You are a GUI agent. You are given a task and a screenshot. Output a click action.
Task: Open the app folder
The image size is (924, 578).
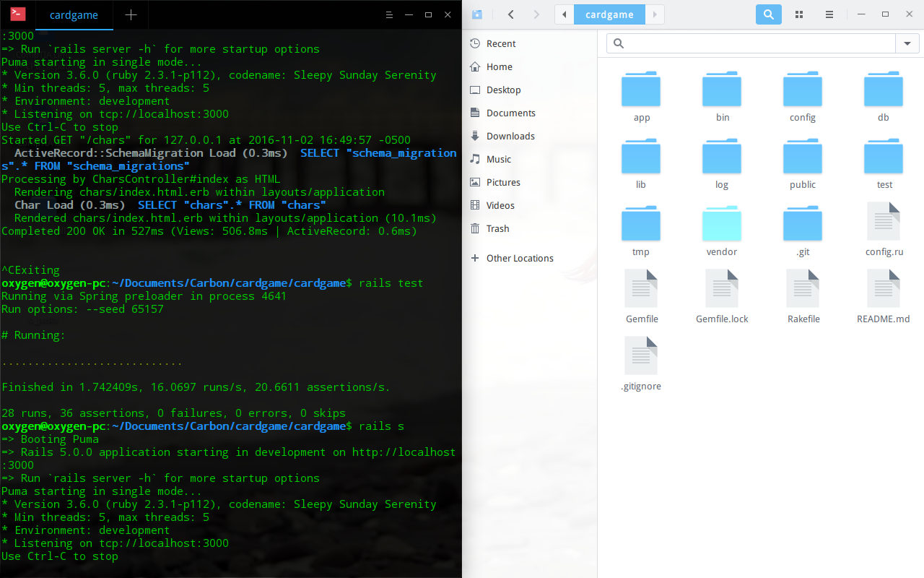point(641,91)
